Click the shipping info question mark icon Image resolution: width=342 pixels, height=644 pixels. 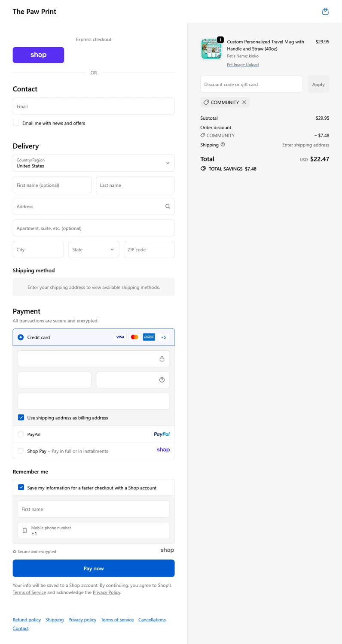223,145
